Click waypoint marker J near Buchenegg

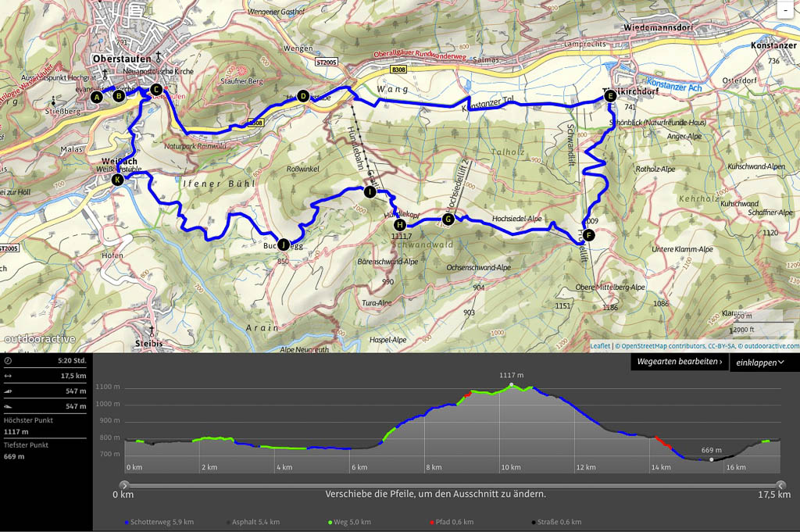[283, 244]
